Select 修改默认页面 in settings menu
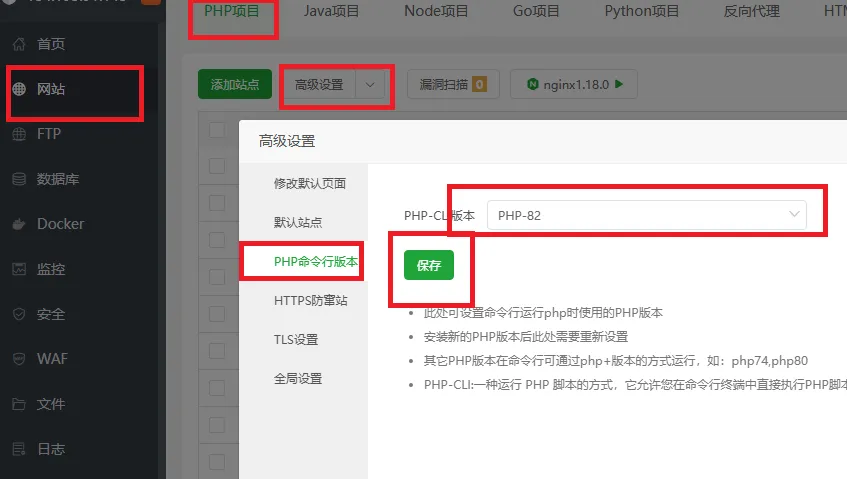Screen dimensions: 847x479 pyautogui.click(x=310, y=184)
